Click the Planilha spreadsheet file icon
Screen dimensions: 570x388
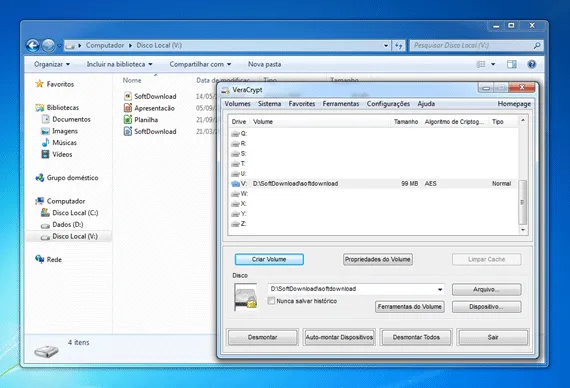pyautogui.click(x=128, y=120)
